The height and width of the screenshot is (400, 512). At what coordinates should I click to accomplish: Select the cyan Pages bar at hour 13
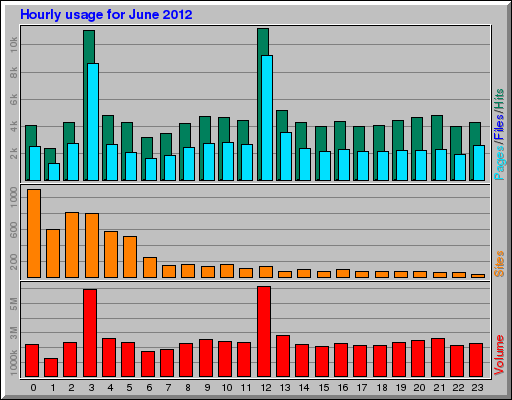click(286, 157)
